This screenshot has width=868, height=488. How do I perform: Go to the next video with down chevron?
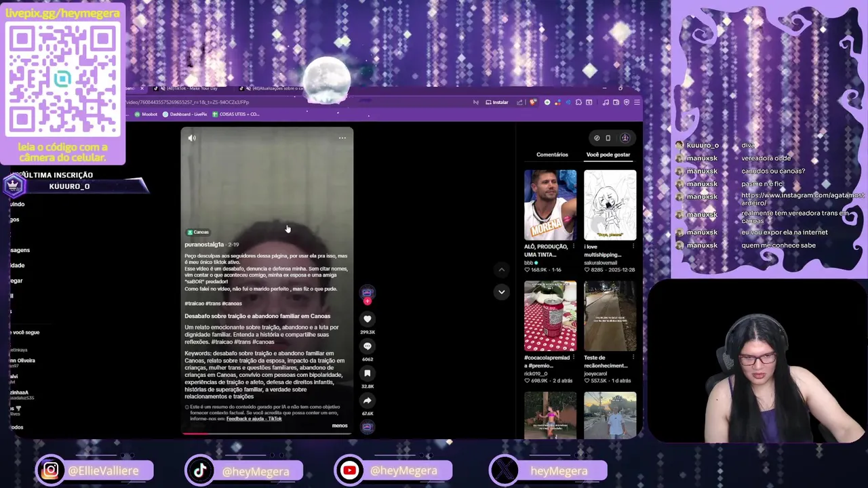point(501,292)
